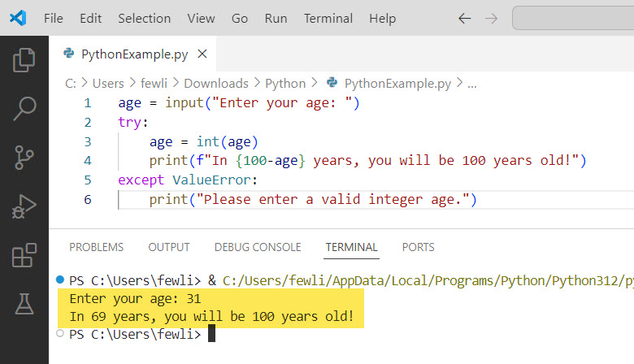This screenshot has width=634, height=364.
Task: Click the PythonExample.py breadcrumb item
Action: (x=397, y=83)
